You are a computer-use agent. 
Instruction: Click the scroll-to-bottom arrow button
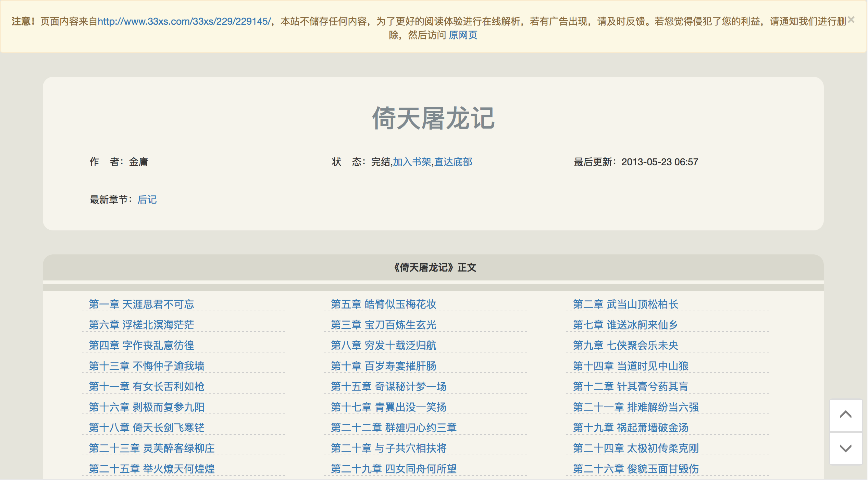[845, 448]
